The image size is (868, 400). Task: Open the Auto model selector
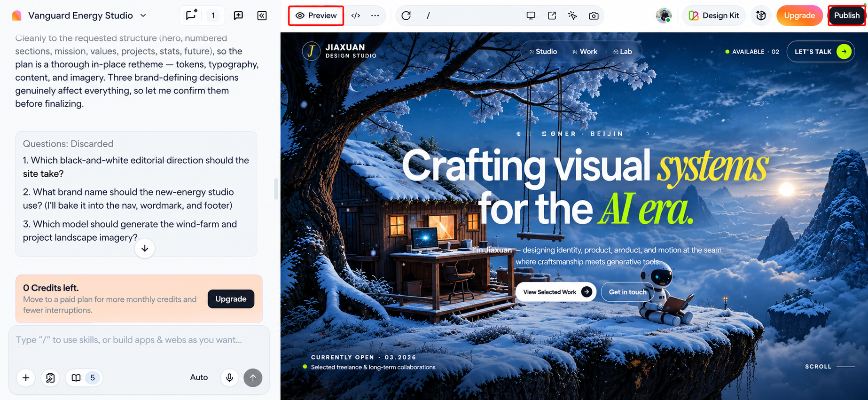point(199,377)
